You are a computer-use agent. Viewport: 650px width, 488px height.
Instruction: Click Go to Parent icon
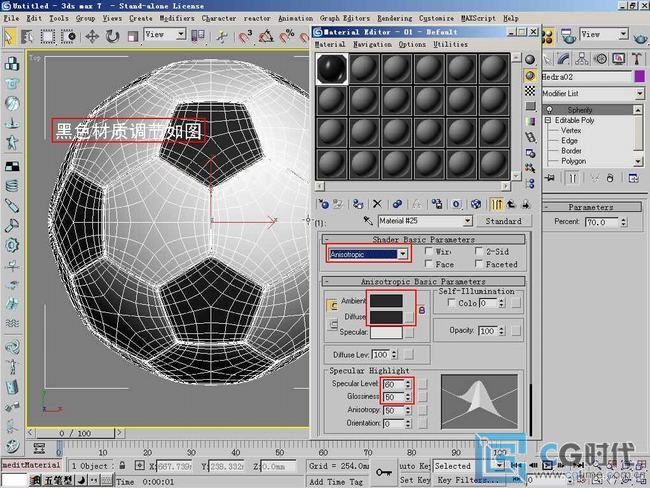(511, 204)
